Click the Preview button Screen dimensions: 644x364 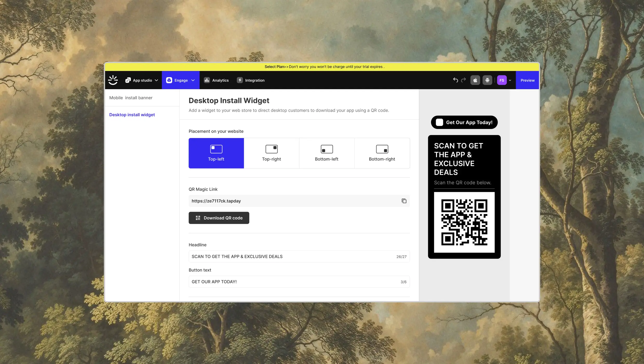pyautogui.click(x=527, y=80)
